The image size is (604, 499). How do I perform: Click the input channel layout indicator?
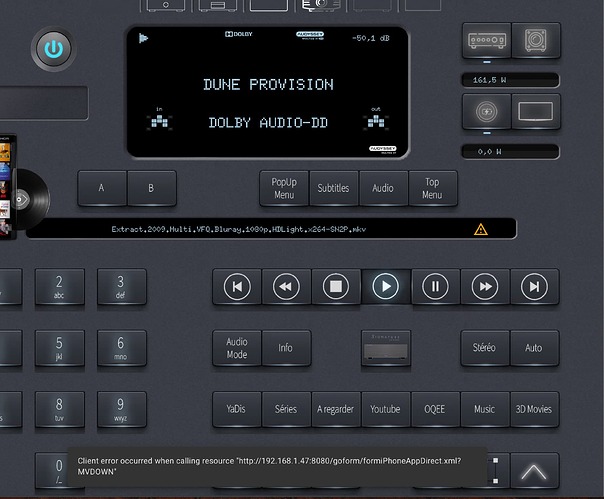tap(159, 119)
